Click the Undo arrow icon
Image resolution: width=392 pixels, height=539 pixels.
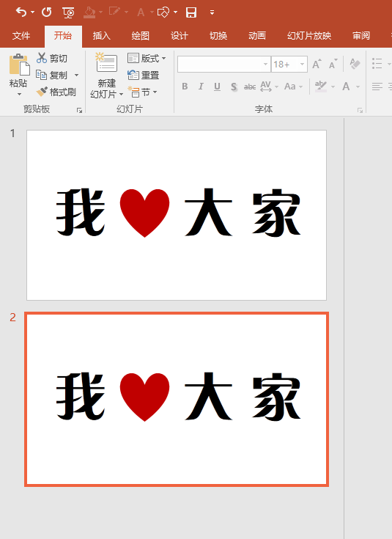click(x=21, y=12)
